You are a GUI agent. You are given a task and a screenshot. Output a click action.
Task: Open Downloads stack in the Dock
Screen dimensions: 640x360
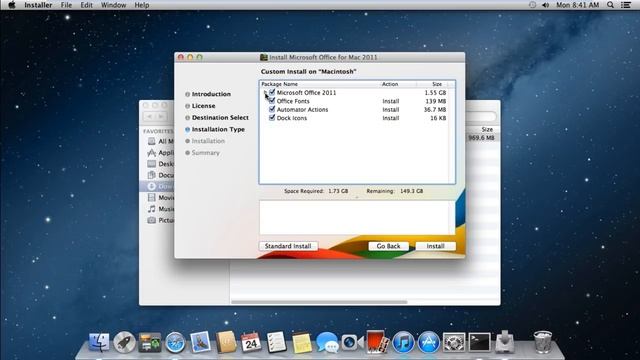(x=504, y=342)
